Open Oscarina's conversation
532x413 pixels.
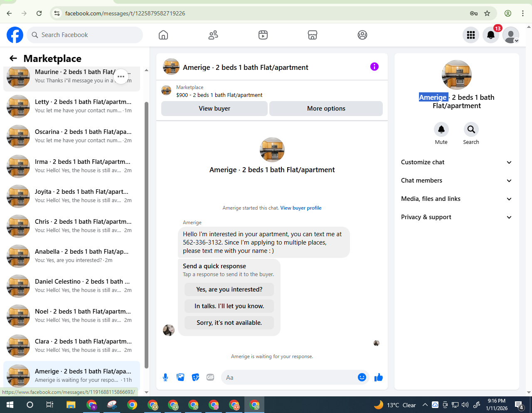tap(71, 136)
